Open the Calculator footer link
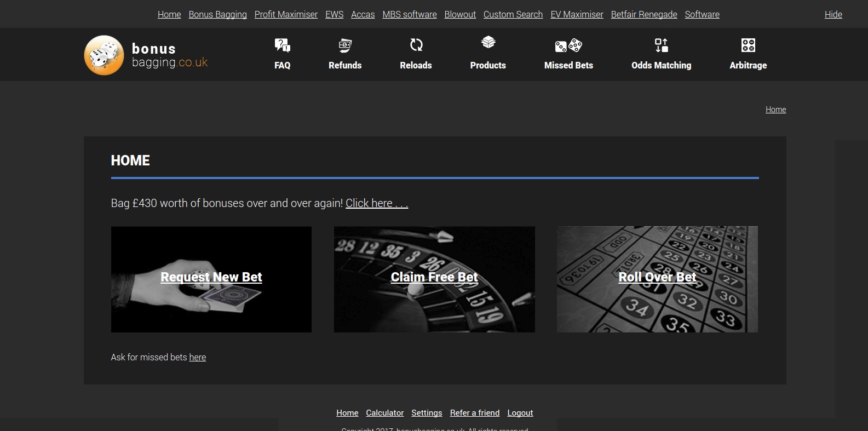 point(385,413)
